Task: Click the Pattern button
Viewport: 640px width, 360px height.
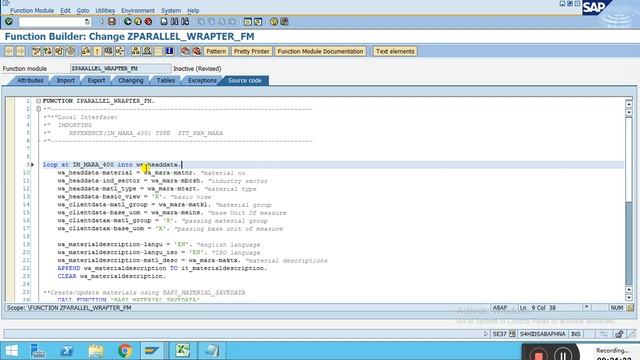Action: click(216, 51)
